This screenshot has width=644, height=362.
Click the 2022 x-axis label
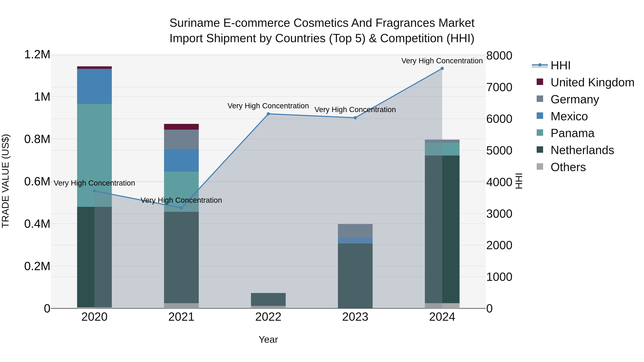[268, 317]
